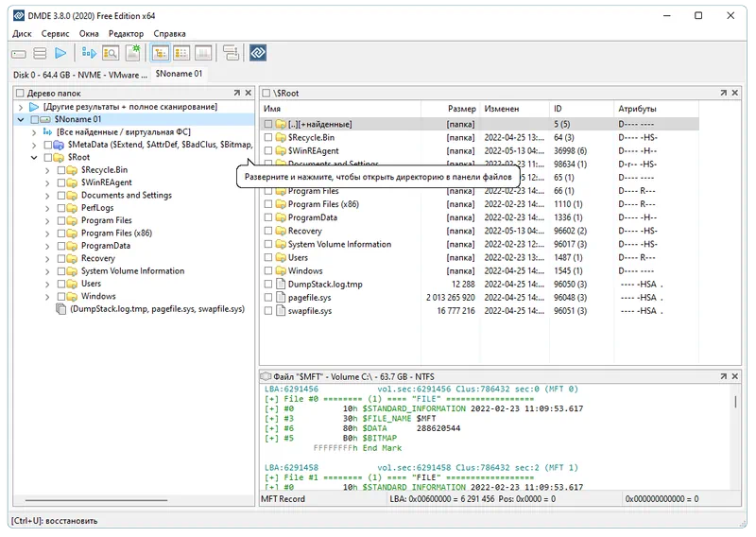Check the box next to Program Files in tree
Screen dimensions: 756x537
pos(61,220)
